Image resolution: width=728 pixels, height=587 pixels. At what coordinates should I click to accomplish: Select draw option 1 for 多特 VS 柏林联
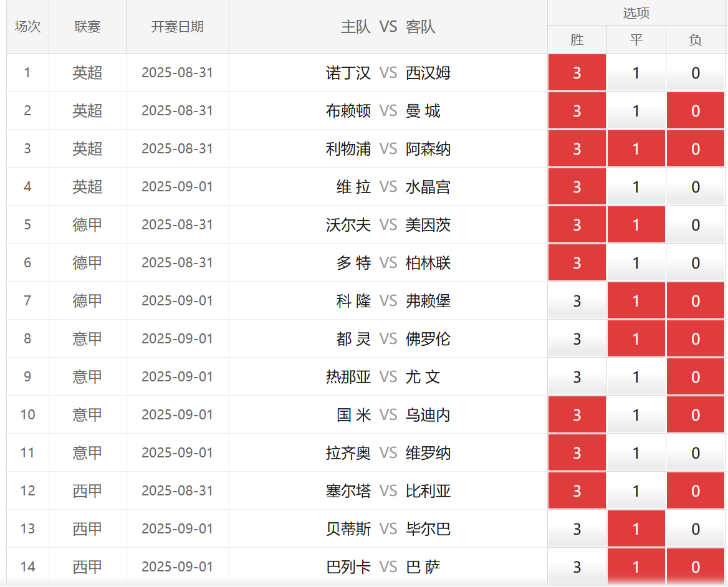click(x=636, y=263)
